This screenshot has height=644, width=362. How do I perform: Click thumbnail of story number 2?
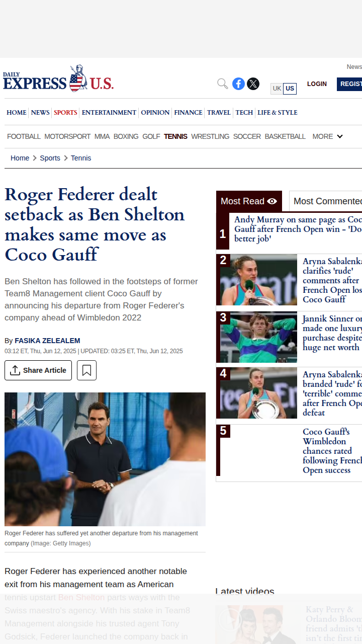(258, 280)
